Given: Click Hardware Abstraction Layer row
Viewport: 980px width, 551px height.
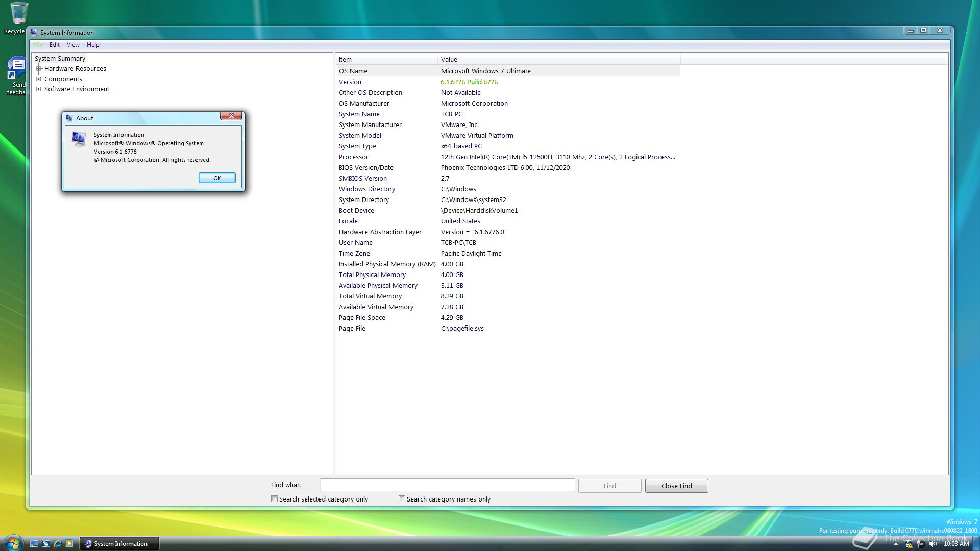Looking at the screenshot, I should [x=508, y=232].
